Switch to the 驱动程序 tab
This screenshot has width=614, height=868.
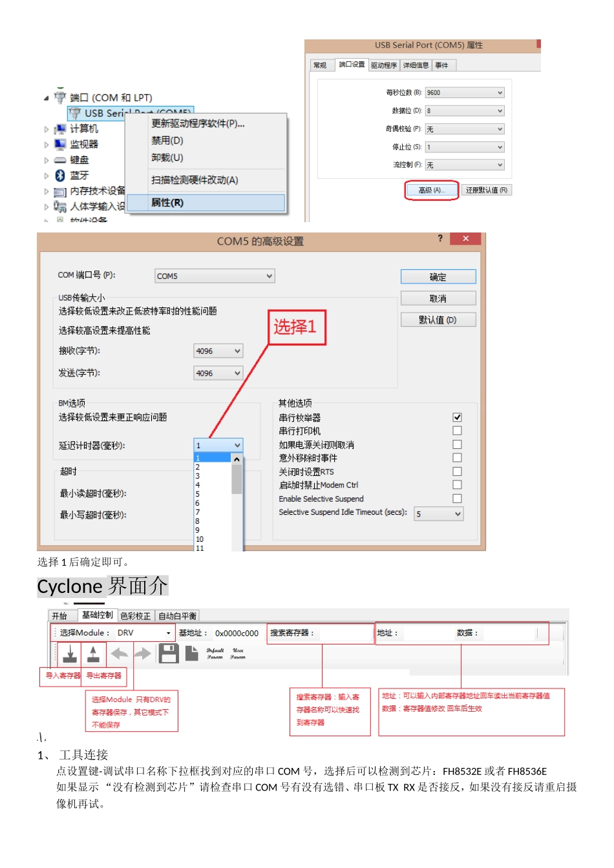(x=384, y=65)
